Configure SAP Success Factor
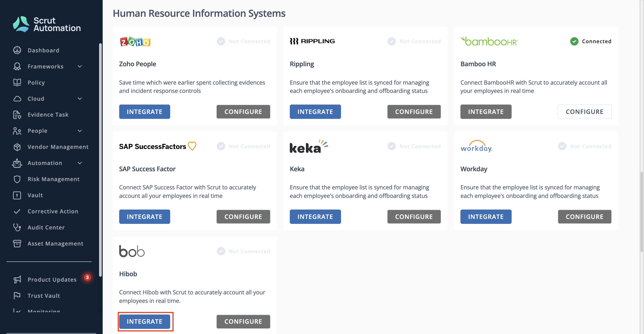The image size is (644, 334). click(243, 217)
